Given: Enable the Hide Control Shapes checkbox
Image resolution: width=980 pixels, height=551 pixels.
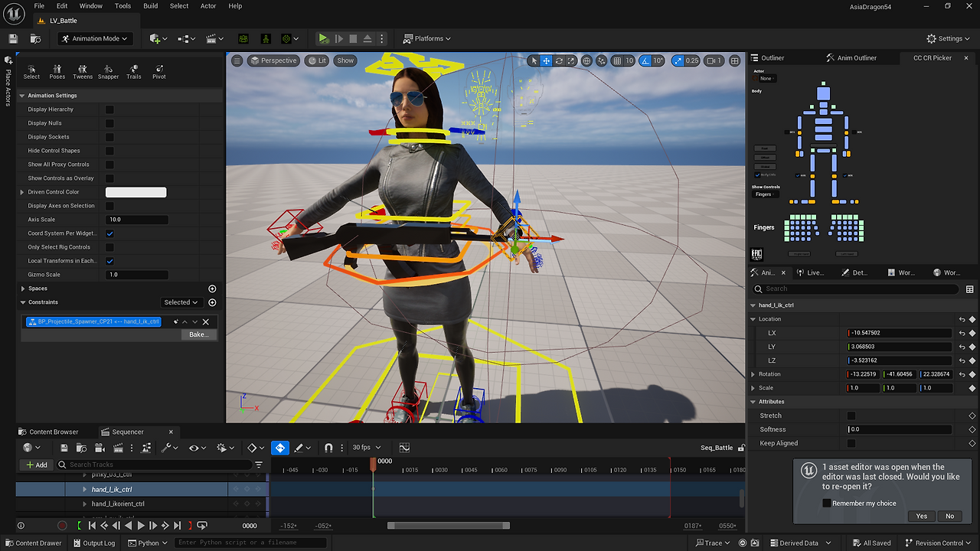Looking at the screenshot, I should click(x=109, y=150).
